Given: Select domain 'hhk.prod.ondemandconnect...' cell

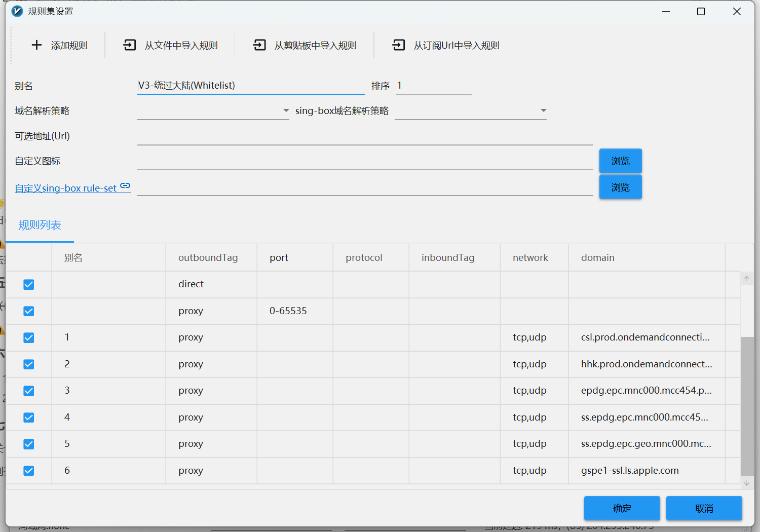Looking at the screenshot, I should [x=647, y=364].
